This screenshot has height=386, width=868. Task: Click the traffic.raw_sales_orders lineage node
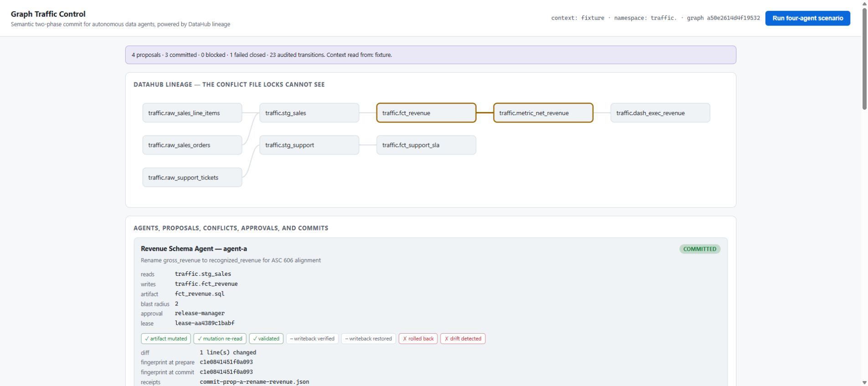coord(192,145)
